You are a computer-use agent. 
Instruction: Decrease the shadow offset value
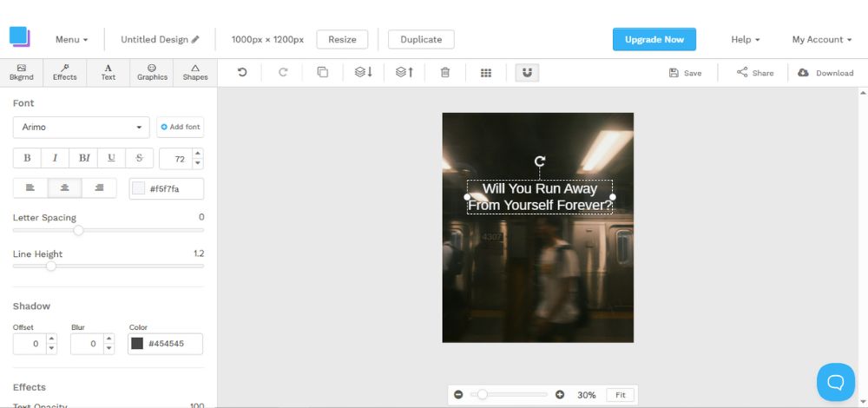(x=51, y=349)
